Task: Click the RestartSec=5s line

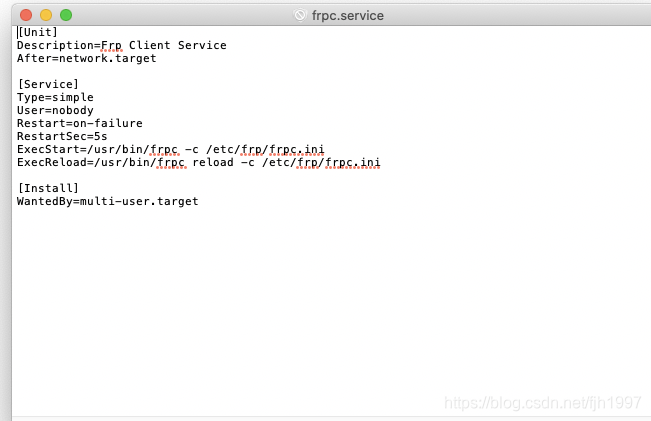Action: click(61, 136)
